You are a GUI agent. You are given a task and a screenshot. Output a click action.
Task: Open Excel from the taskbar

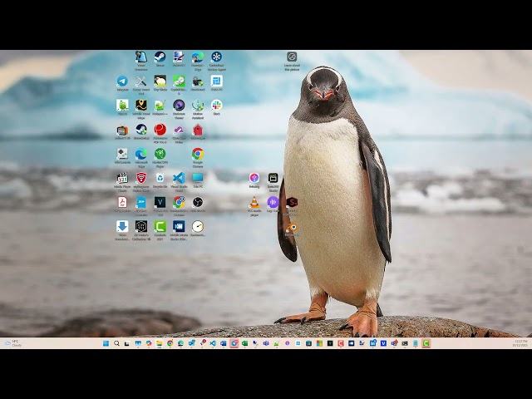244,343
